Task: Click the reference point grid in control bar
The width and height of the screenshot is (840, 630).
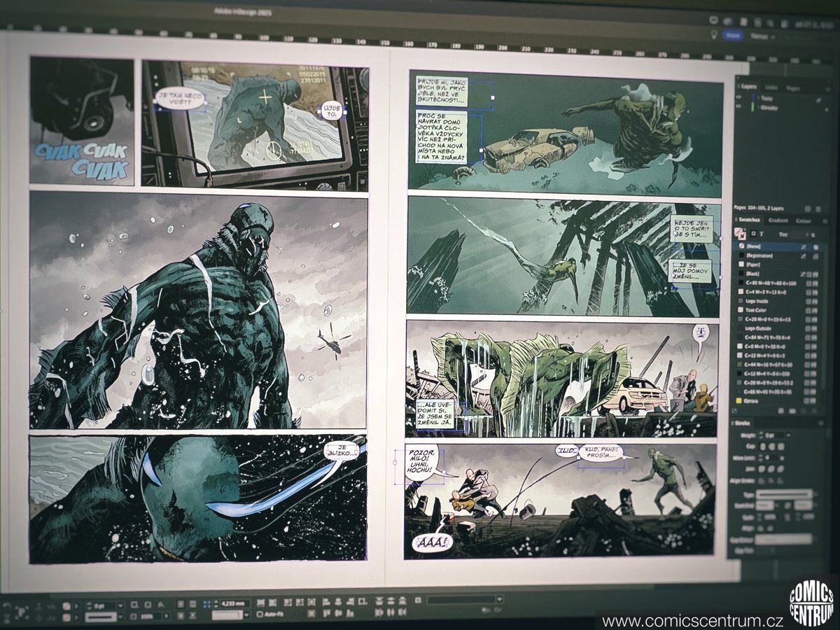Action: click(206, 604)
